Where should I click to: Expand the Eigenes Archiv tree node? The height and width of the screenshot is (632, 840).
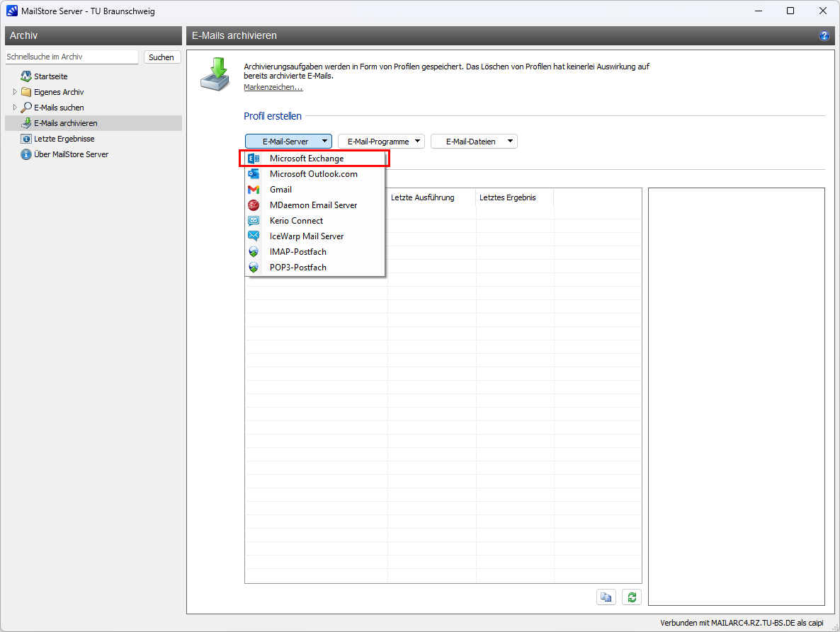pyautogui.click(x=14, y=92)
